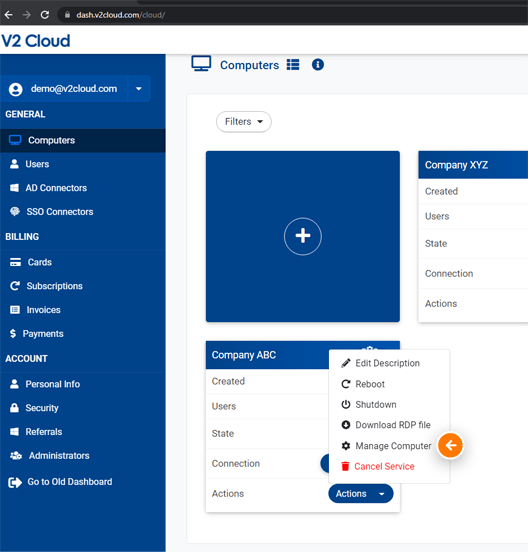Click the GENERAL section heading
This screenshot has width=528, height=552.
[25, 114]
